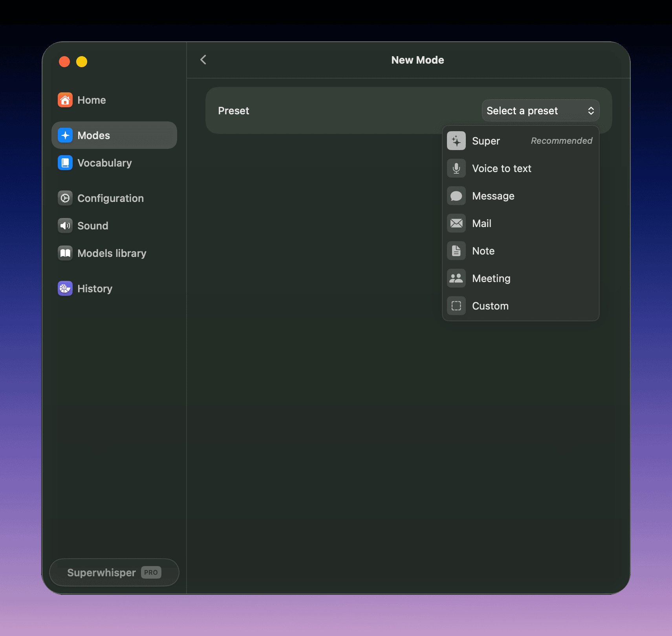Click the up-down arrows on preset selector
Screen dimensions: 672x636
591,111
